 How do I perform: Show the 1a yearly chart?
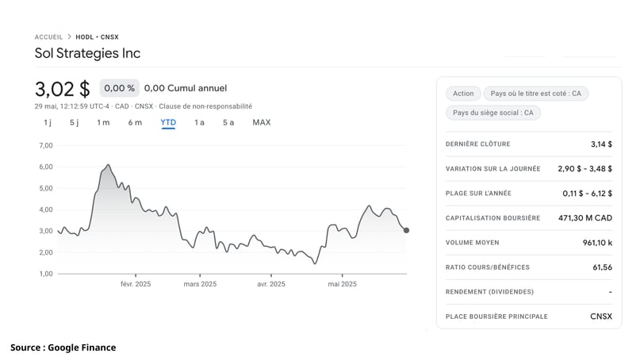(199, 122)
